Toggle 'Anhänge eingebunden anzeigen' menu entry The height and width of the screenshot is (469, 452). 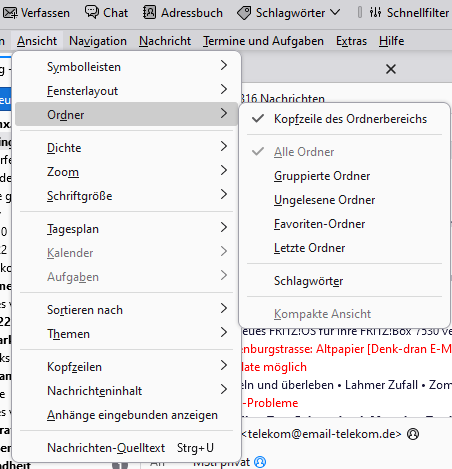(x=126, y=415)
